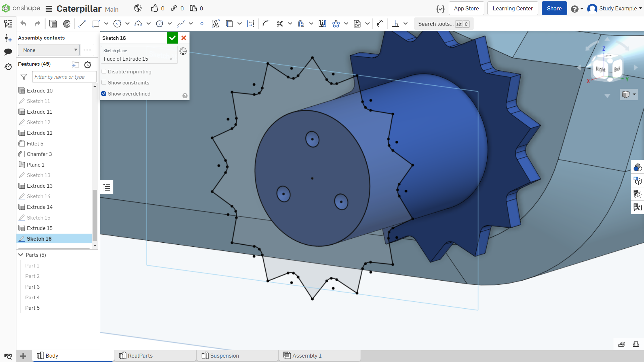The image size is (644, 362).
Task: Click the feature list vertical scrollbar
Action: coord(95,215)
